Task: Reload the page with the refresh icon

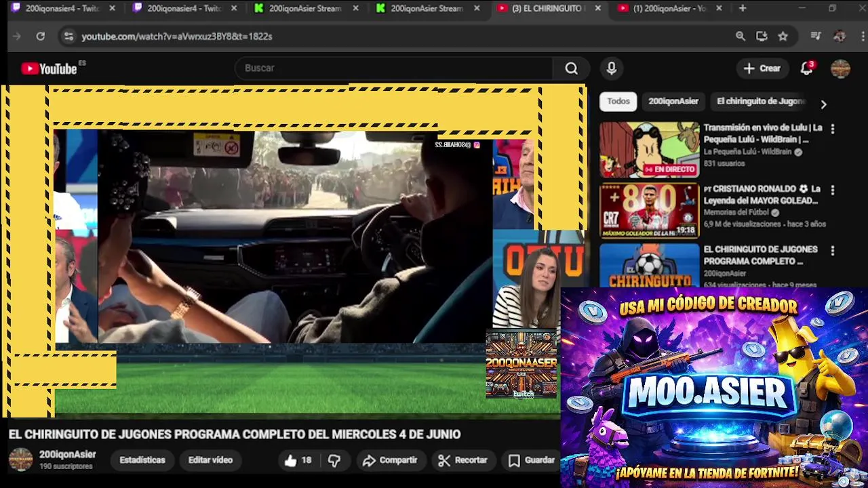Action: (41, 36)
